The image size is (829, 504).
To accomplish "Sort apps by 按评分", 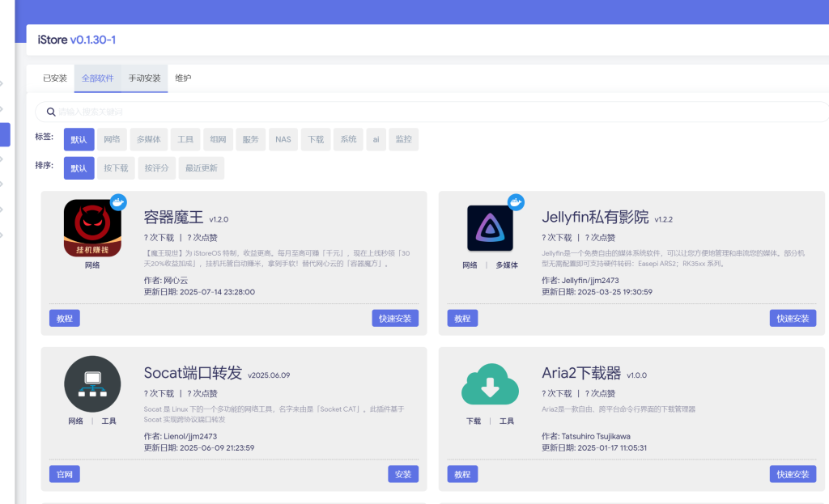I will [x=156, y=168].
